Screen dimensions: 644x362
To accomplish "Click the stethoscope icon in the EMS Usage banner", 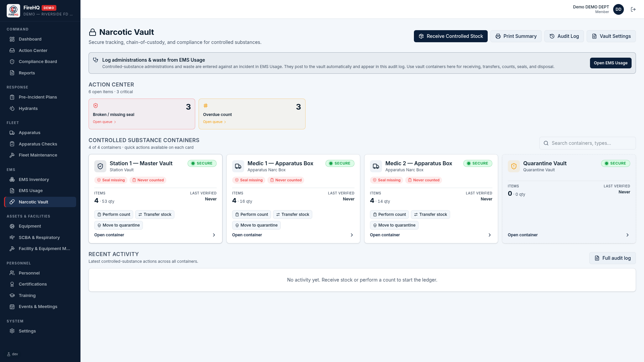I will tap(96, 60).
